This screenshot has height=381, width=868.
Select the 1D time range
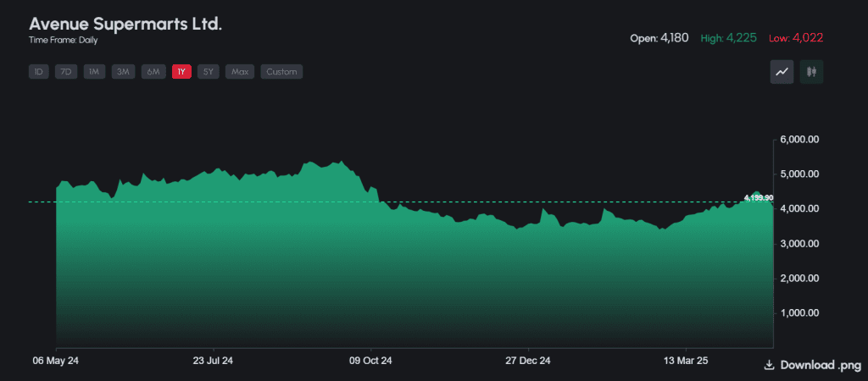(39, 72)
